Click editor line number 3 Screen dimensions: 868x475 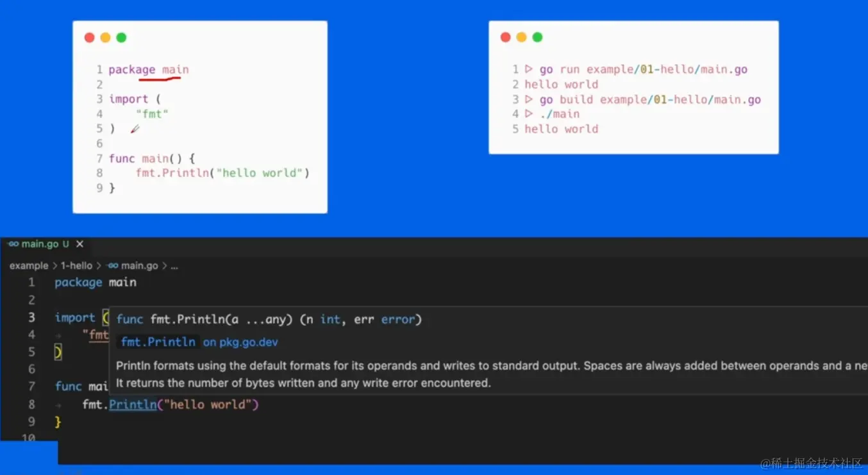(31, 317)
